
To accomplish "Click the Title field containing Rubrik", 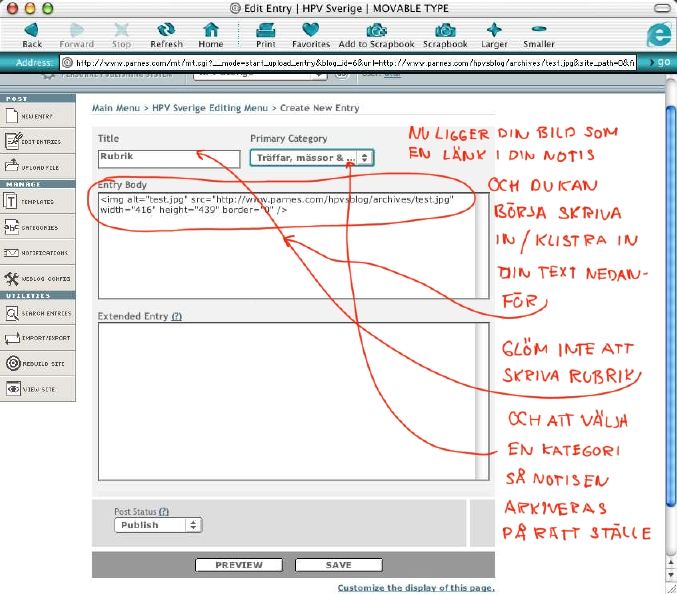I will click(x=169, y=159).
